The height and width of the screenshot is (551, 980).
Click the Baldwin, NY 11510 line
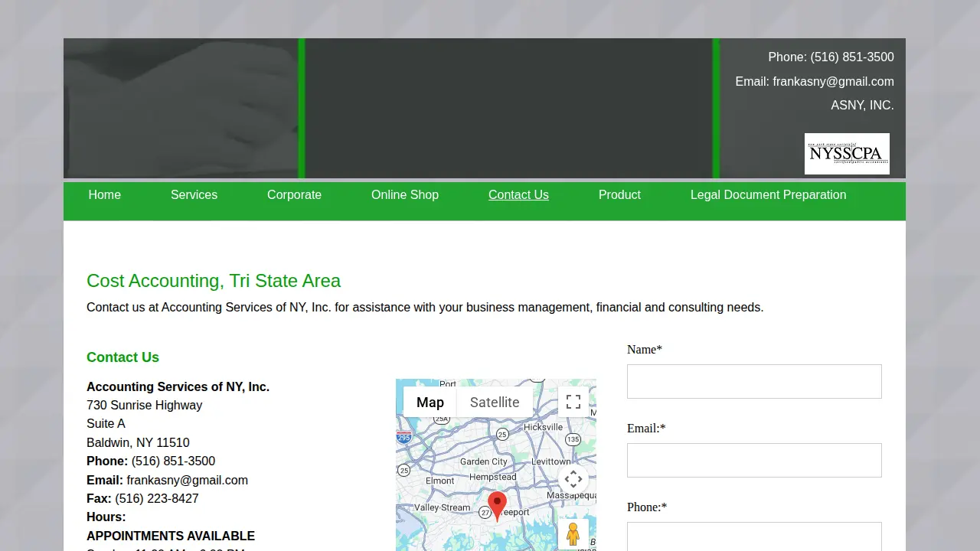pyautogui.click(x=138, y=443)
